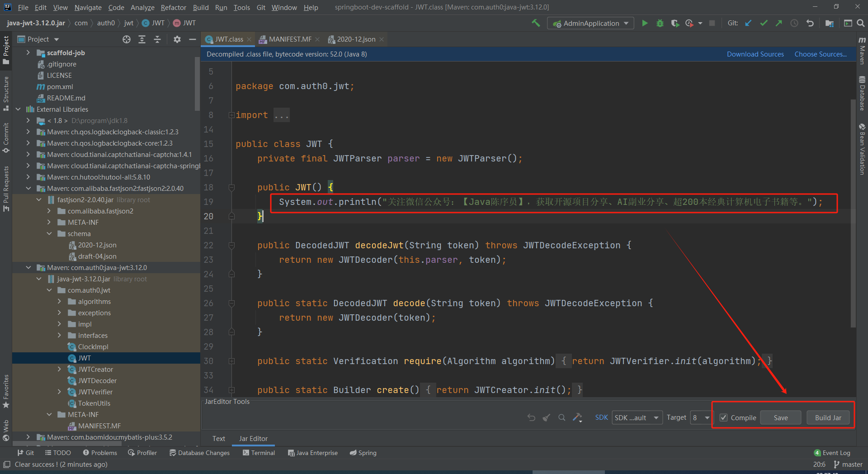
Task: Start the Debug bug icon
Action: coord(660,23)
